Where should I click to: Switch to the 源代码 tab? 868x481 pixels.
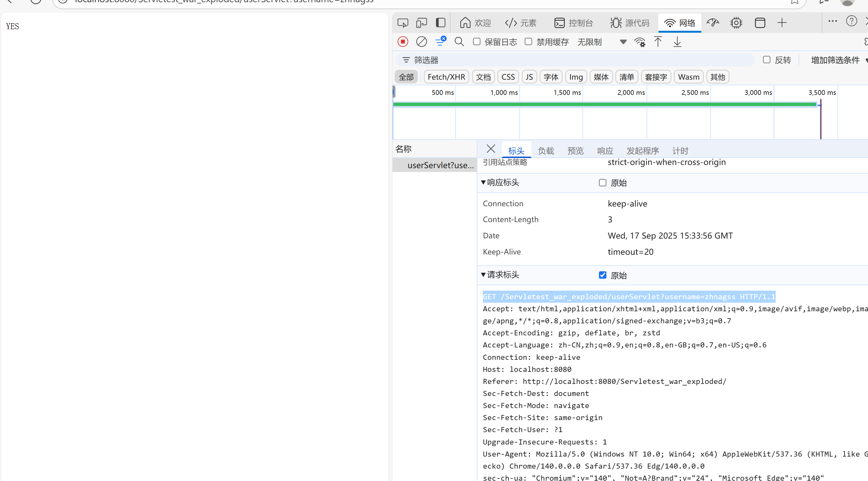coord(629,23)
